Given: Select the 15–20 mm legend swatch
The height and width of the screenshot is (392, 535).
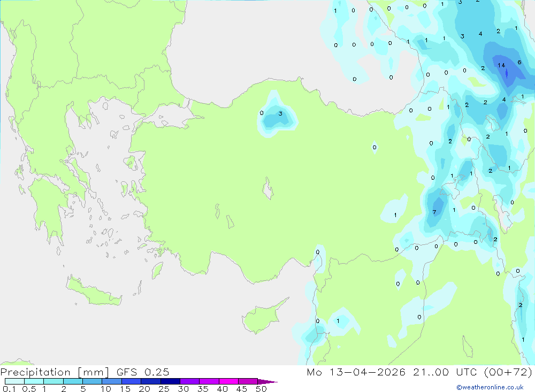Looking at the screenshot, I should pyautogui.click(x=131, y=381).
